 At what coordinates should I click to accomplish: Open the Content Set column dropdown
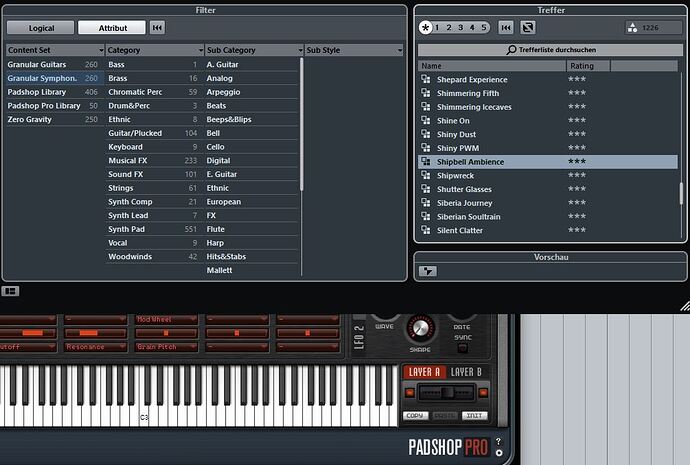[101, 50]
